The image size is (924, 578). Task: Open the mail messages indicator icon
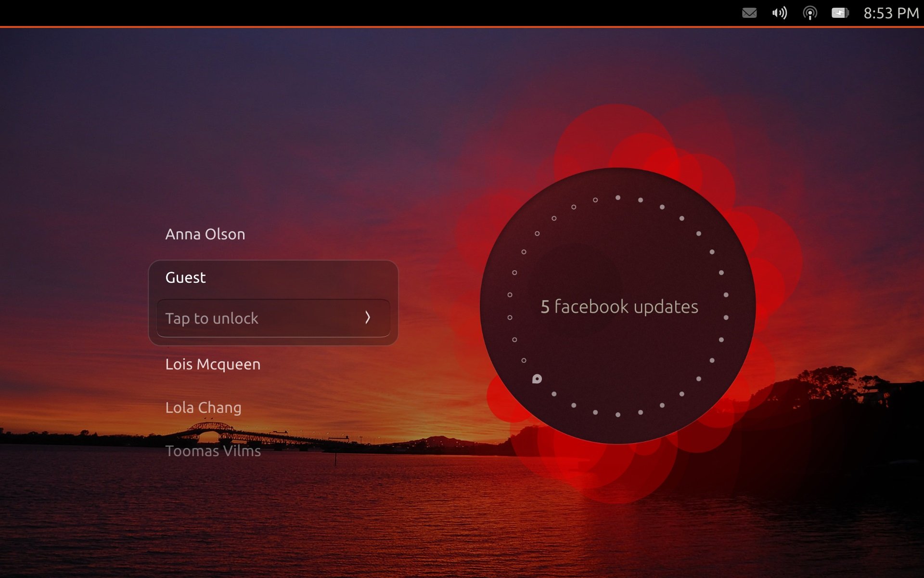tap(749, 13)
